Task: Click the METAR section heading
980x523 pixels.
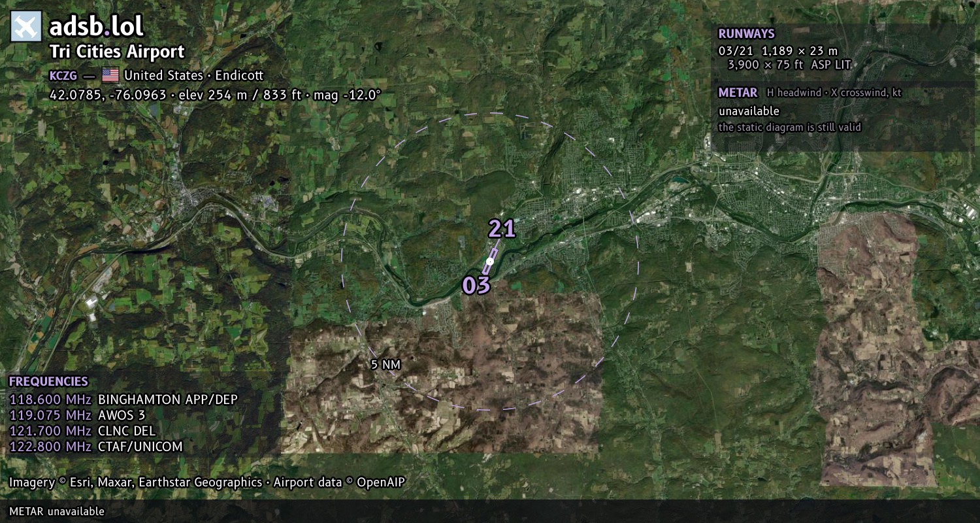Action: click(738, 93)
